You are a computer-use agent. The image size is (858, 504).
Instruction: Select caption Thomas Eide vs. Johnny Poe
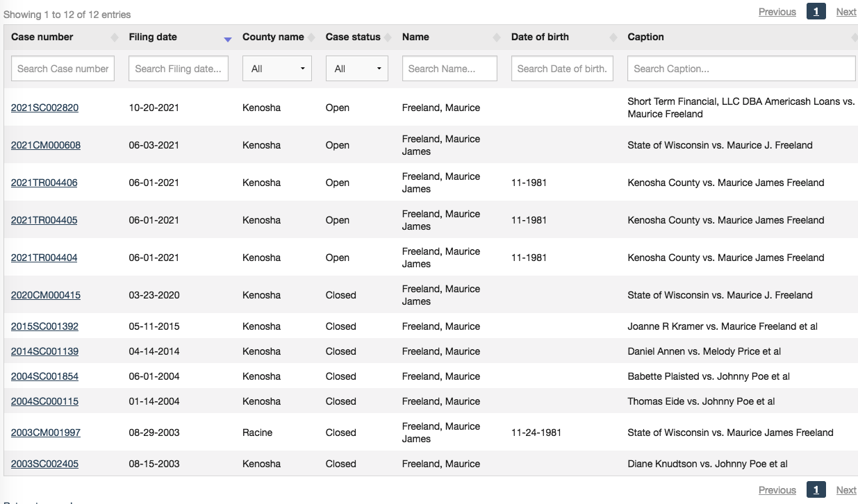[x=702, y=401]
